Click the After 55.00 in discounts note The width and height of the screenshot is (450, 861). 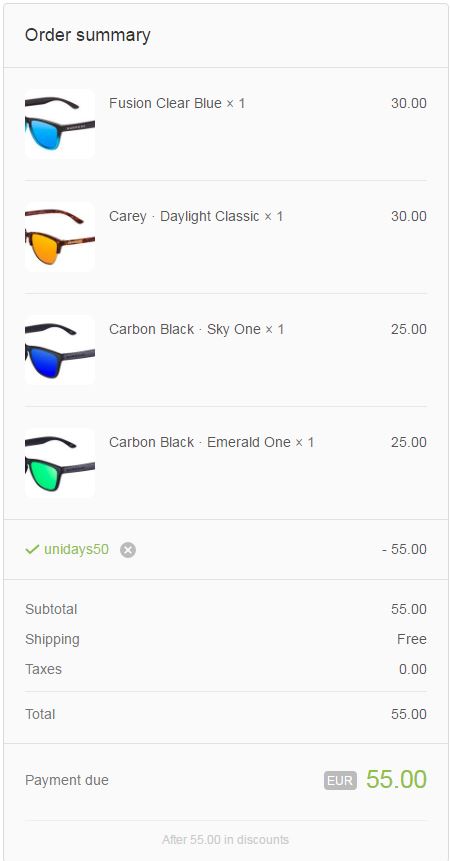(225, 840)
